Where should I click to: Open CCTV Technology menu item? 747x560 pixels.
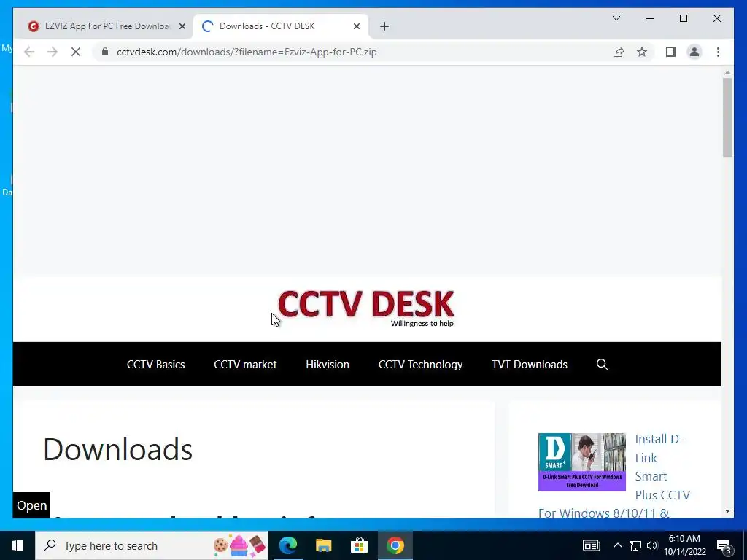420,365
